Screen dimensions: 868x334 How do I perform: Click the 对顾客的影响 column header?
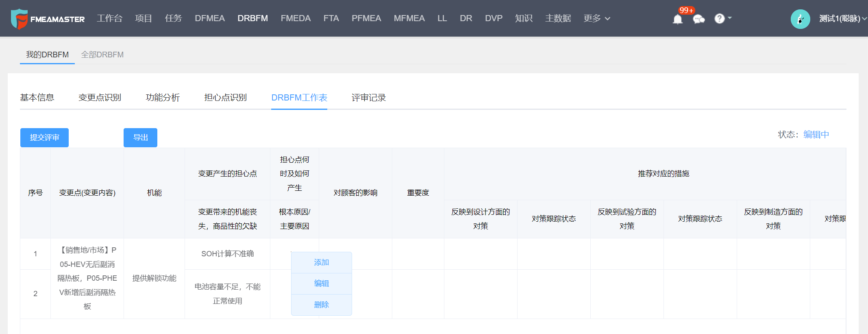[x=355, y=193]
